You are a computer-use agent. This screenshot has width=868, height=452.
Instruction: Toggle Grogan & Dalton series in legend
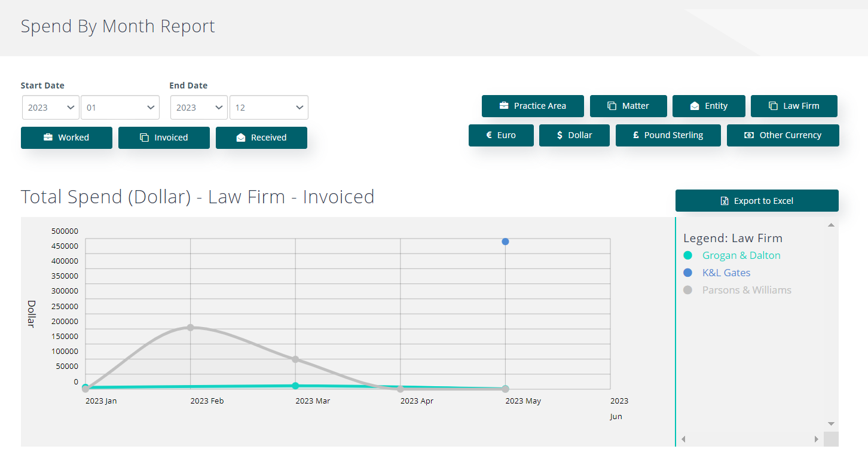[741, 255]
